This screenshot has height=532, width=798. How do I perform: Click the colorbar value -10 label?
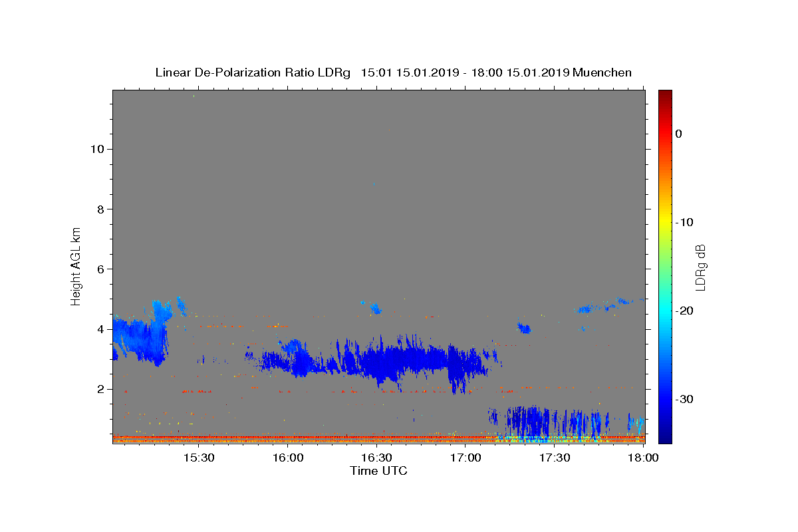685,222
